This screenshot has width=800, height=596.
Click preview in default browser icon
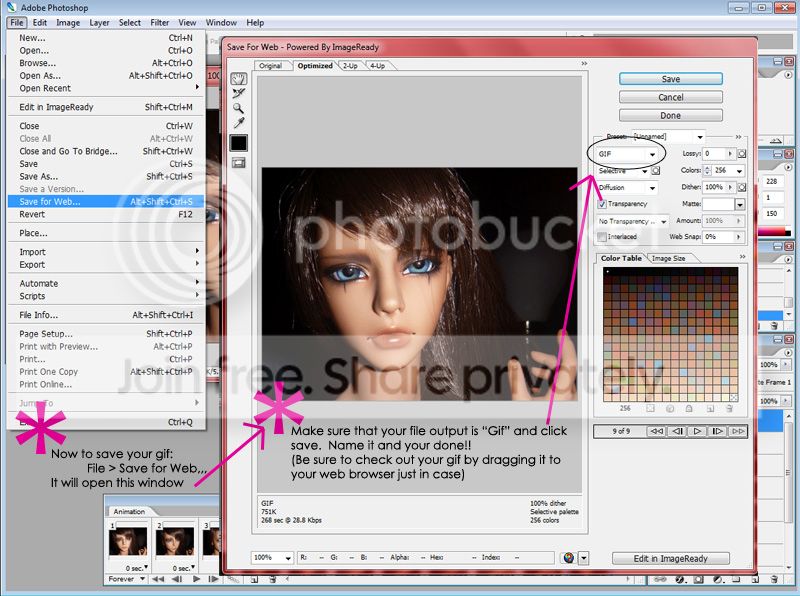[569, 558]
